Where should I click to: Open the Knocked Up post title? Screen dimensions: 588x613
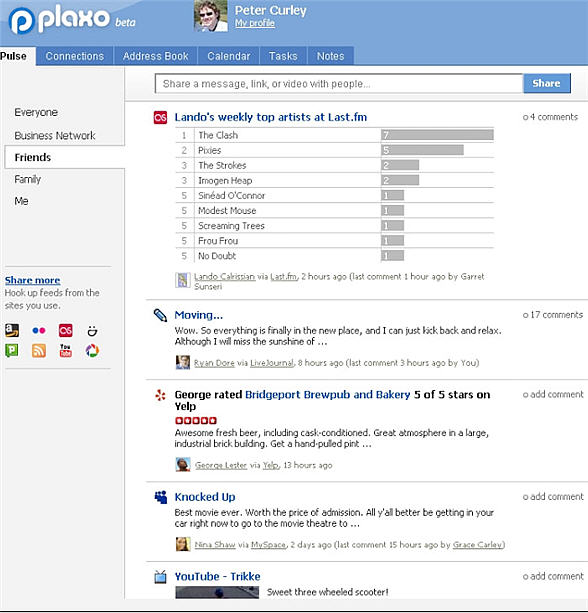[x=205, y=497]
